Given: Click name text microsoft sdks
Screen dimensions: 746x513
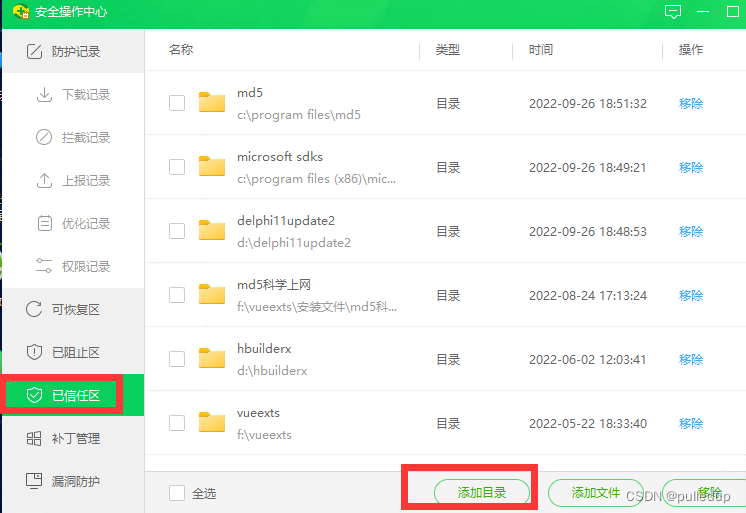Looking at the screenshot, I should click(280, 157).
